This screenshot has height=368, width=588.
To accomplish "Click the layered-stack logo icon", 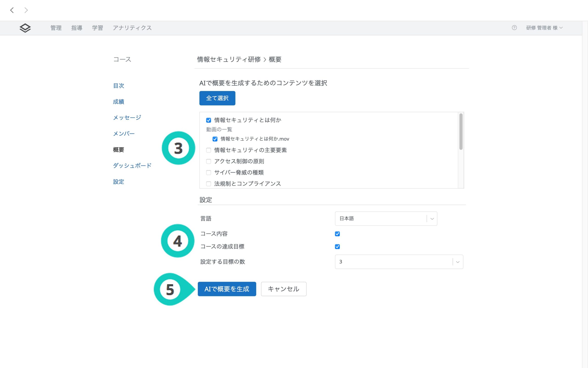I will point(25,28).
